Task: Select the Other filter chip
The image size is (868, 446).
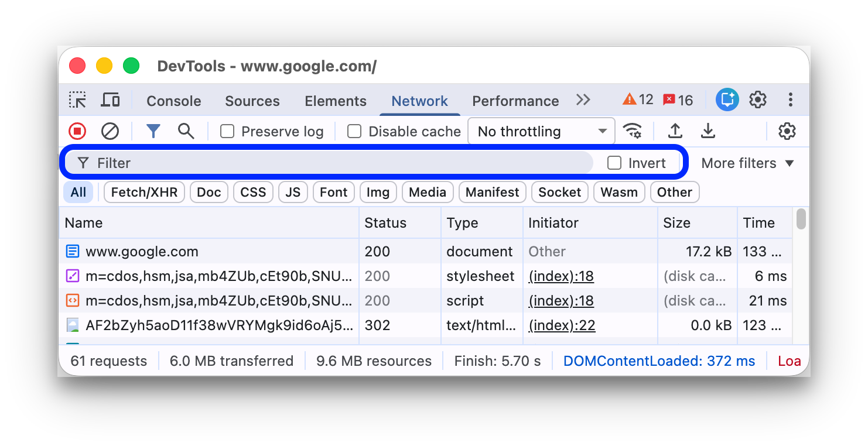Action: click(x=675, y=192)
